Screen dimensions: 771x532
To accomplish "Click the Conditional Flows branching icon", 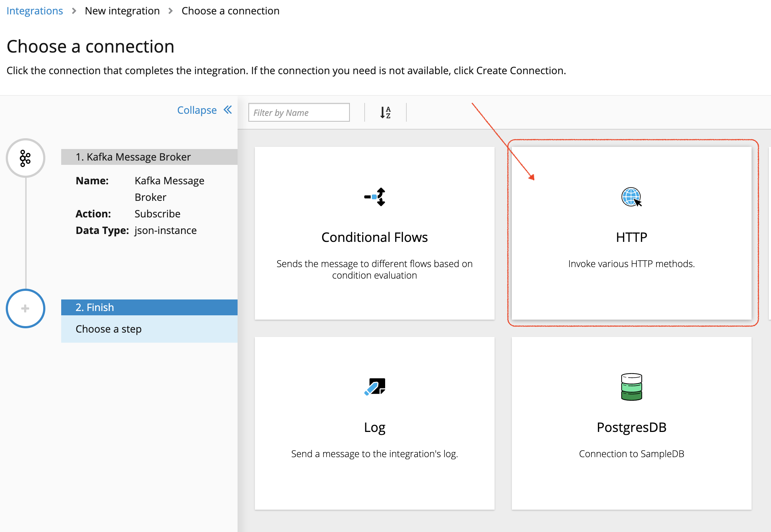I will point(375,197).
